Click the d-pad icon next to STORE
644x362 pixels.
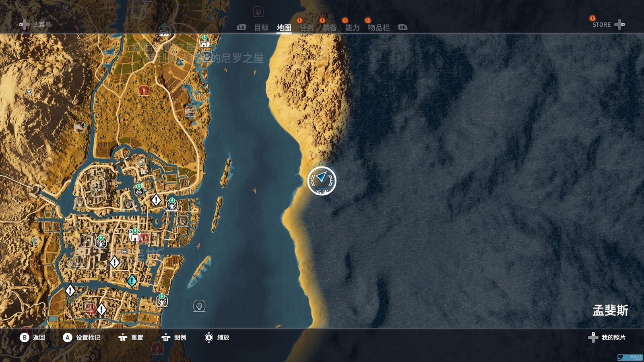click(x=619, y=25)
